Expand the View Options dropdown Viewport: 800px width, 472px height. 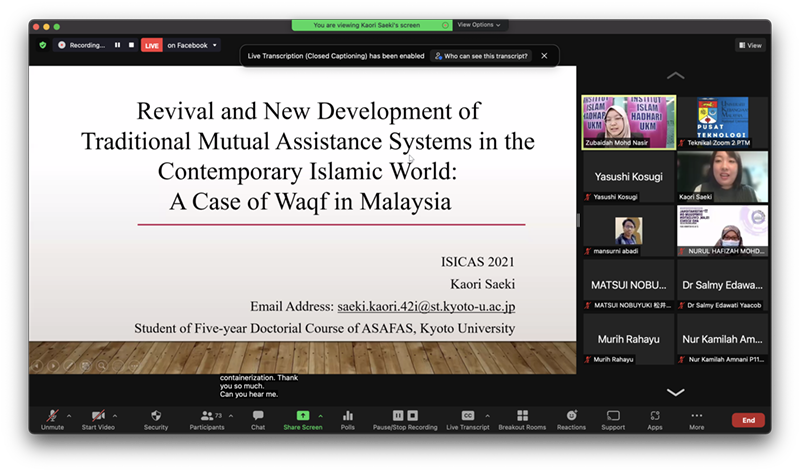479,25
